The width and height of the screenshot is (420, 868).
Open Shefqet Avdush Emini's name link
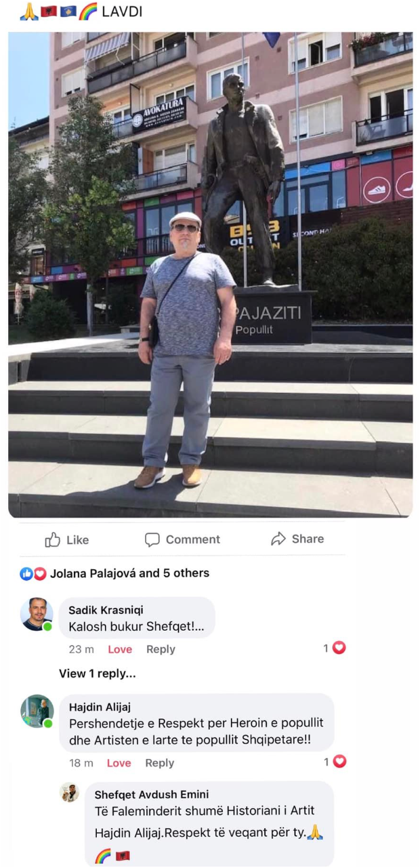pyautogui.click(x=152, y=794)
